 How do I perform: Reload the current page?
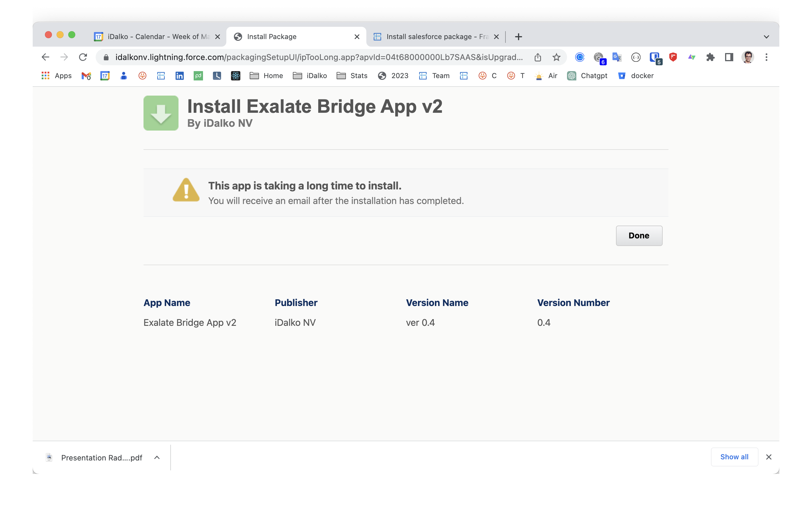coord(83,57)
